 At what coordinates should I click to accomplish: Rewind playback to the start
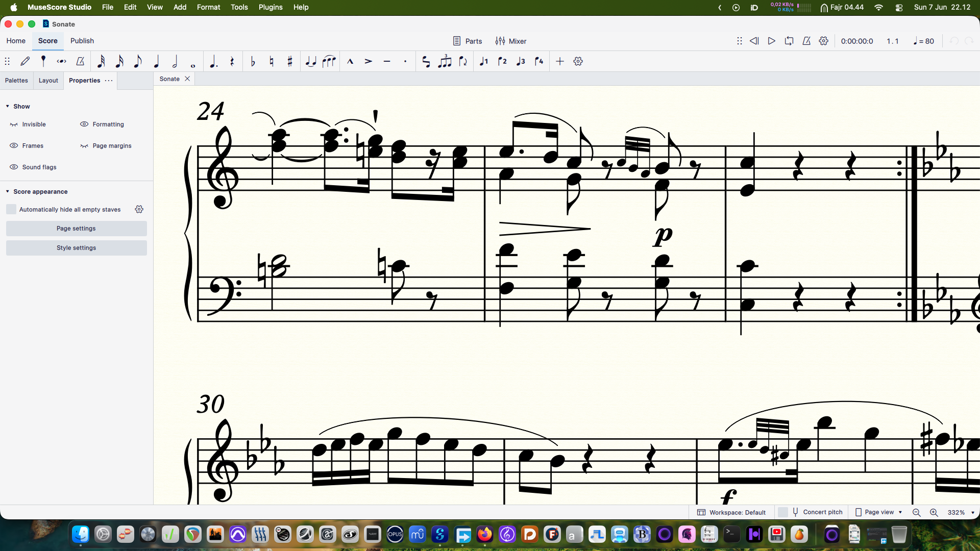click(x=754, y=41)
